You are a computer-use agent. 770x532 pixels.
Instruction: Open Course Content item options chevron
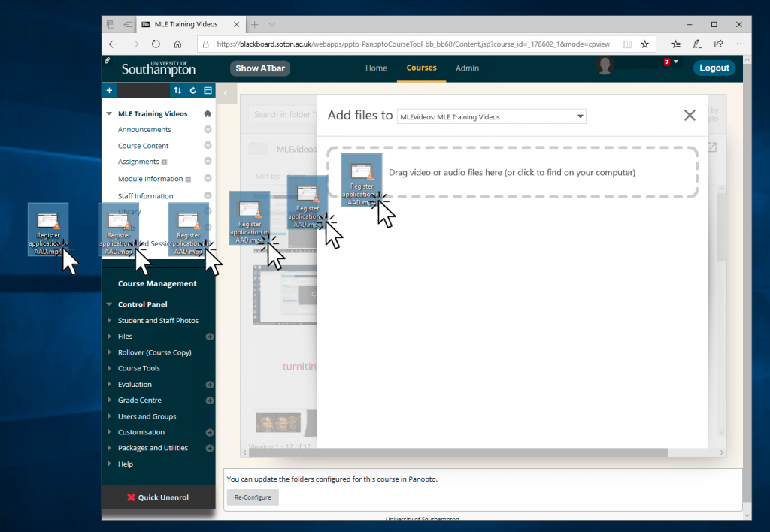208,145
